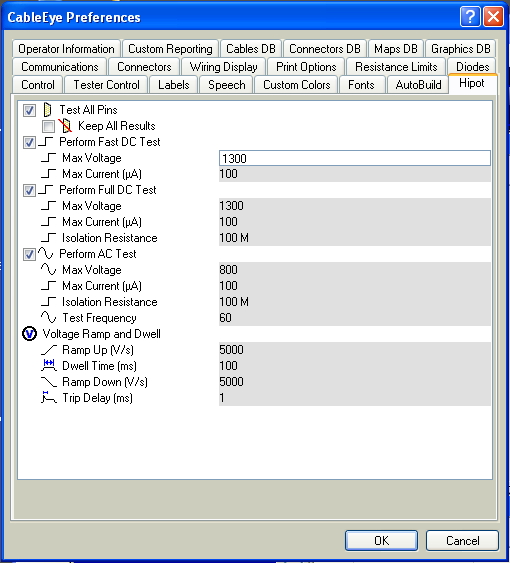
Task: Open the Connectors tab
Action: tap(144, 67)
